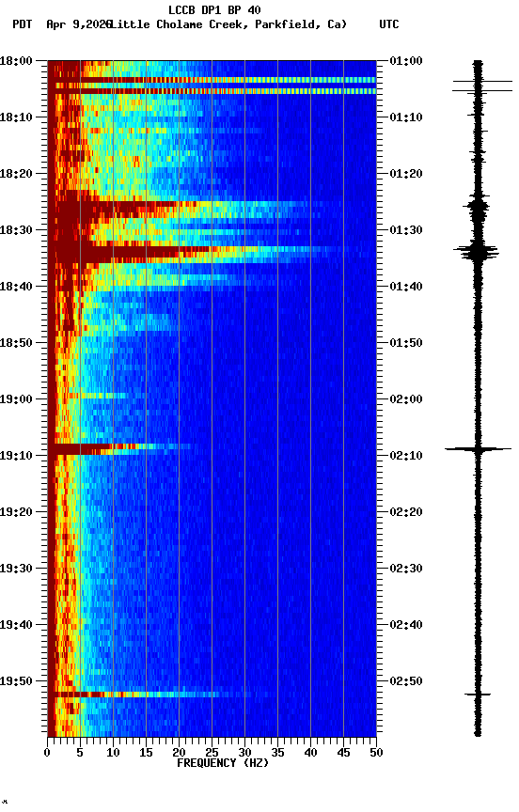Viewport: 519px width, 812px height.
Task: Click "Little Cholame Creek, Parkfield, Ca)" text
Action: [x=228, y=24]
